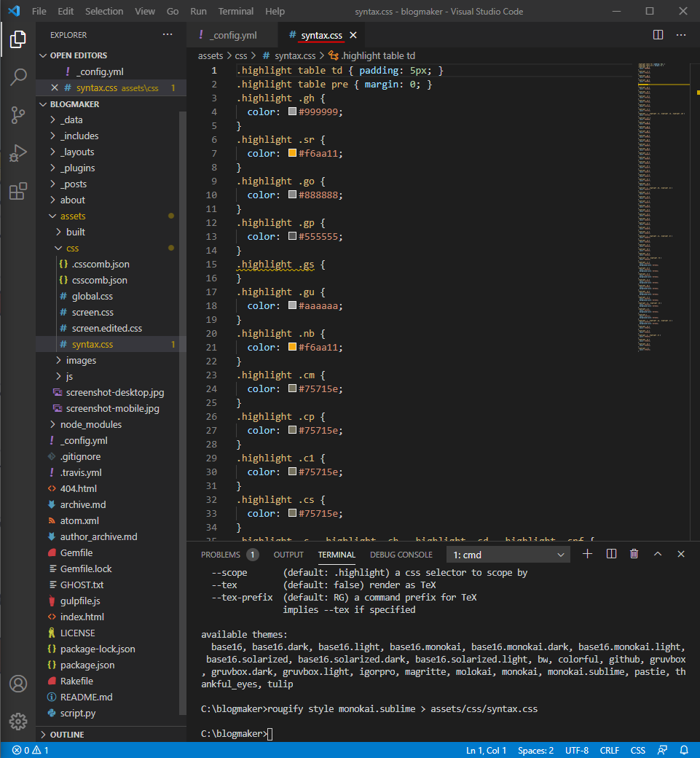
Task: Kill the terminal with trash icon
Action: [x=634, y=554]
